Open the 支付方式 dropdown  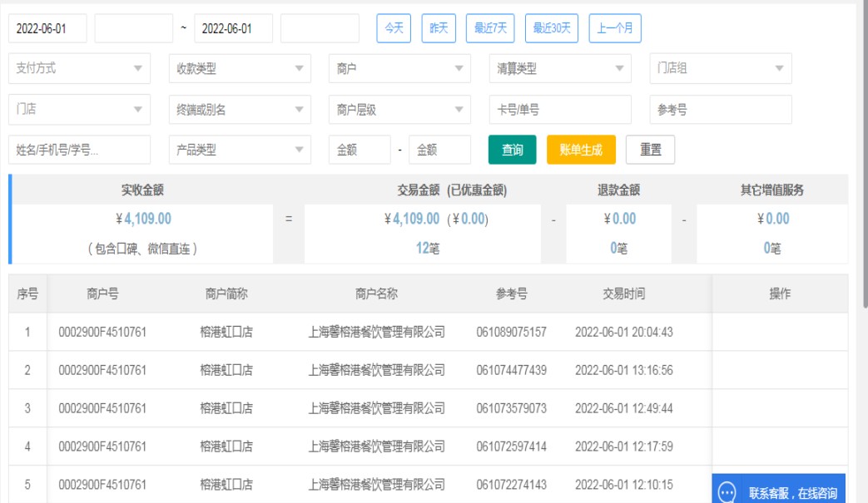(80, 69)
